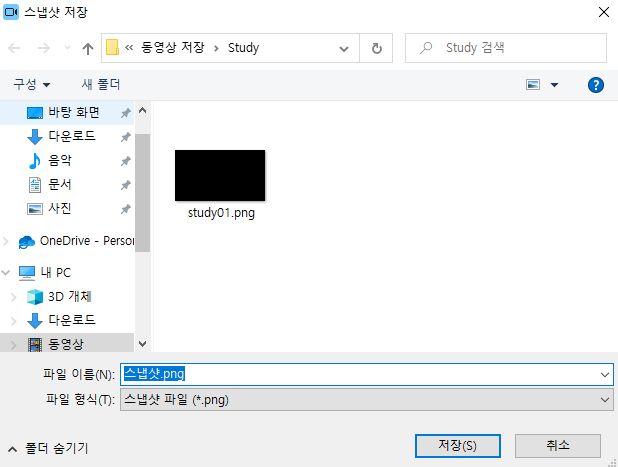Open the 파일 형식 dropdown
Viewport: 618px width, 467px height.
click(367, 400)
